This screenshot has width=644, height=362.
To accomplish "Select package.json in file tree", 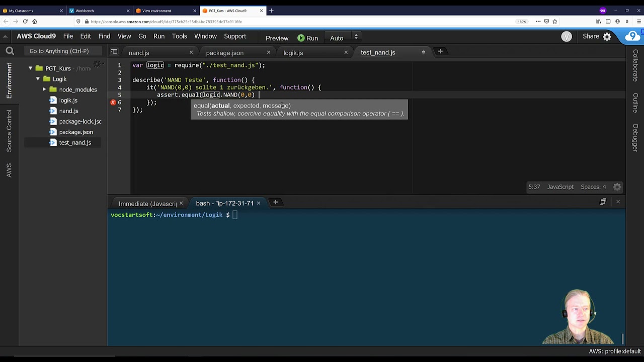I will (x=75, y=132).
